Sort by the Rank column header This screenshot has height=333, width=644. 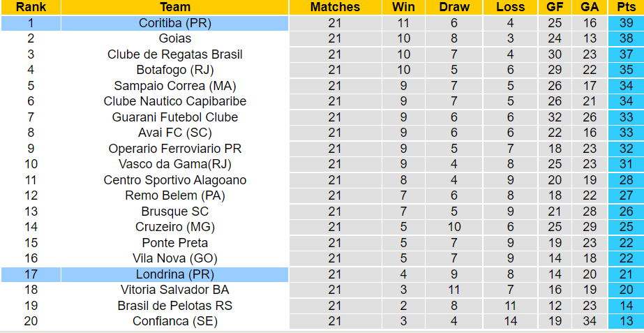click(x=31, y=7)
